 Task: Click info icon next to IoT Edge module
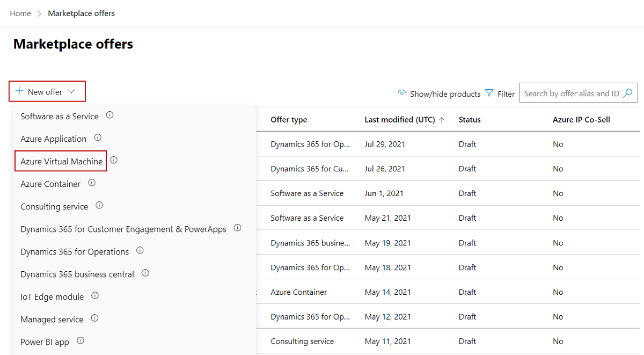(x=95, y=295)
